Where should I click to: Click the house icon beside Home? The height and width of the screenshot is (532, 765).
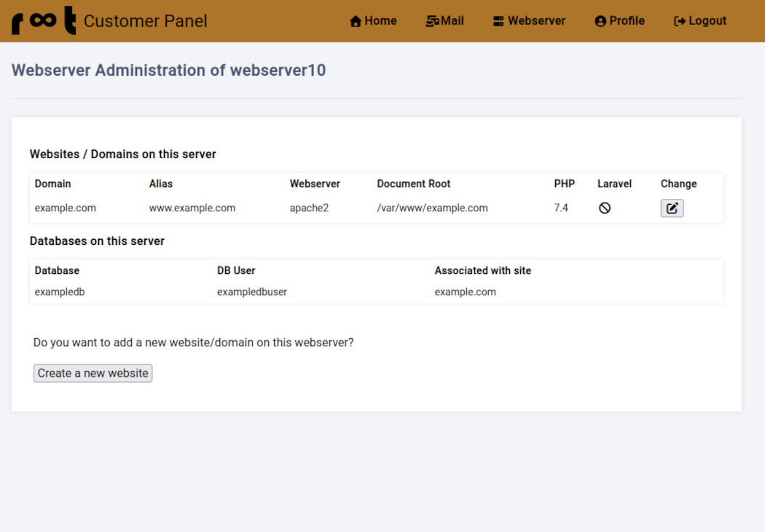pos(356,21)
